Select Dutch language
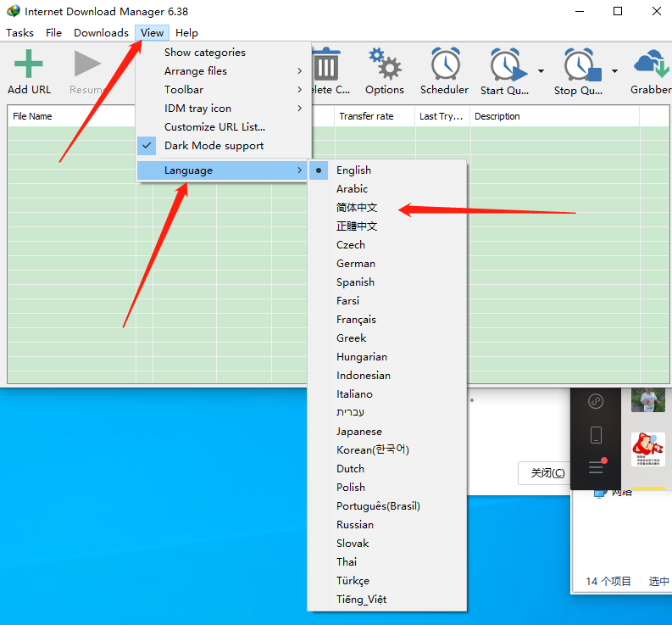This screenshot has width=672, height=625. [x=387, y=469]
